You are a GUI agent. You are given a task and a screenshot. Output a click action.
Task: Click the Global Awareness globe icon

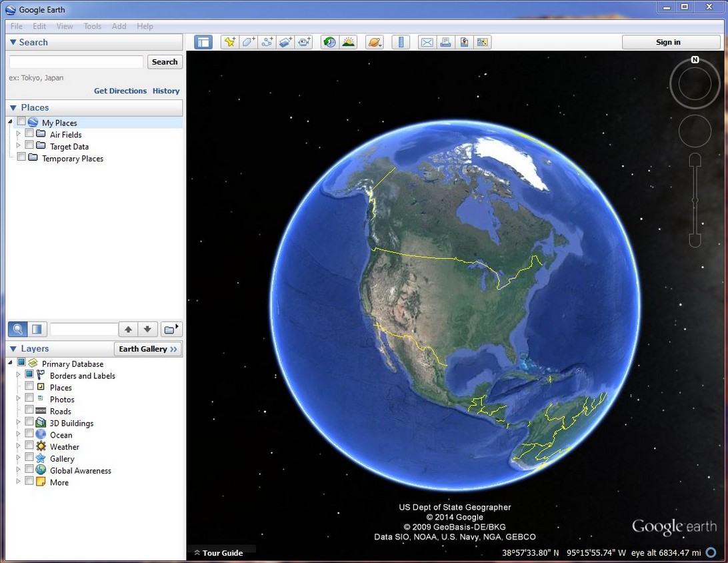pos(41,470)
